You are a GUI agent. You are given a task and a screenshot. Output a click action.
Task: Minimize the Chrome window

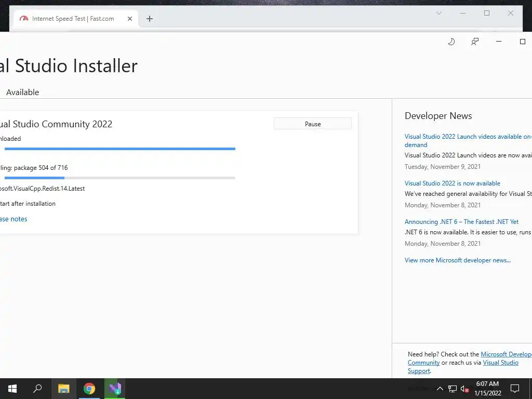(463, 13)
